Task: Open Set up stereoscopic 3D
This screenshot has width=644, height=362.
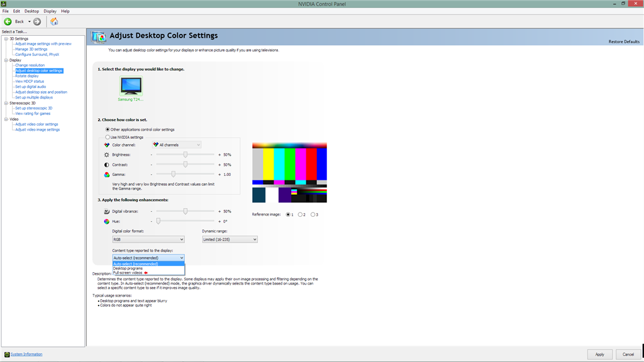Action: (x=34, y=108)
